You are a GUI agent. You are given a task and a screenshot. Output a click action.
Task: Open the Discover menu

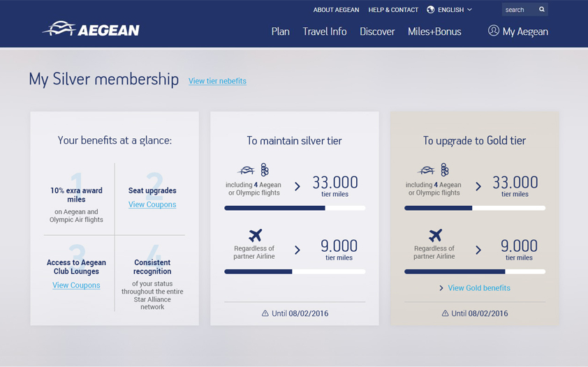click(377, 31)
